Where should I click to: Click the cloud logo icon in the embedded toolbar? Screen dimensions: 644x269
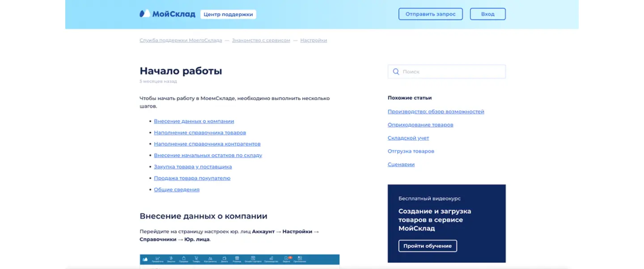[x=145, y=259]
